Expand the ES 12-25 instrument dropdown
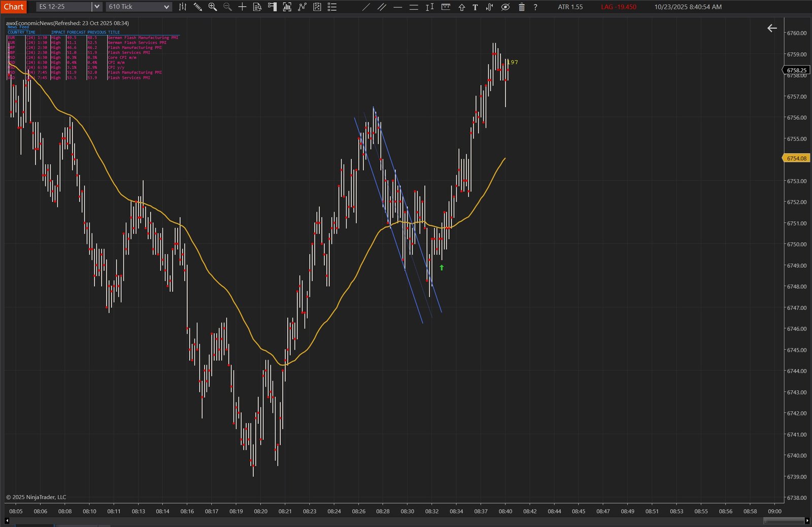Viewport: 812px width, 527px height. pos(96,7)
